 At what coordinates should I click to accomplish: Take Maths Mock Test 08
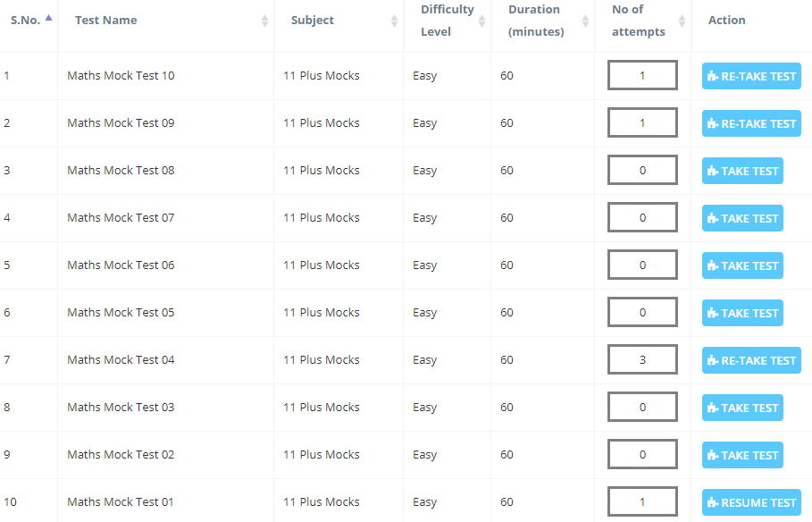pyautogui.click(x=742, y=171)
